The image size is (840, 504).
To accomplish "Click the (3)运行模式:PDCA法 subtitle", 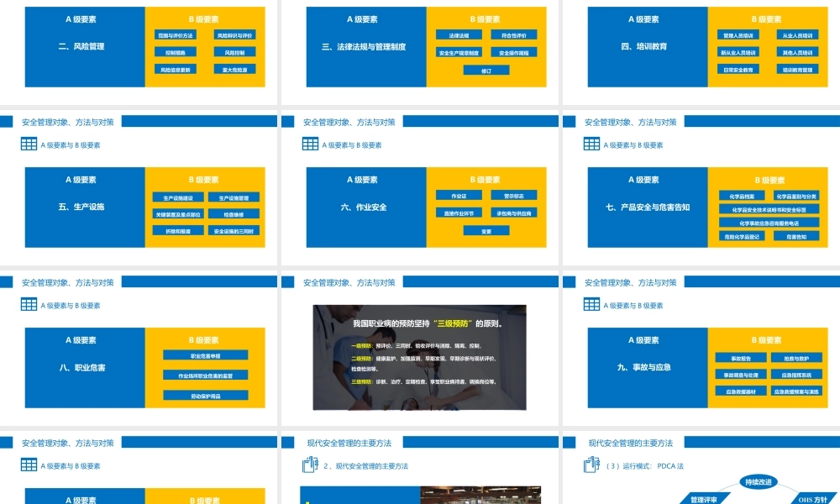I will pos(644,466).
